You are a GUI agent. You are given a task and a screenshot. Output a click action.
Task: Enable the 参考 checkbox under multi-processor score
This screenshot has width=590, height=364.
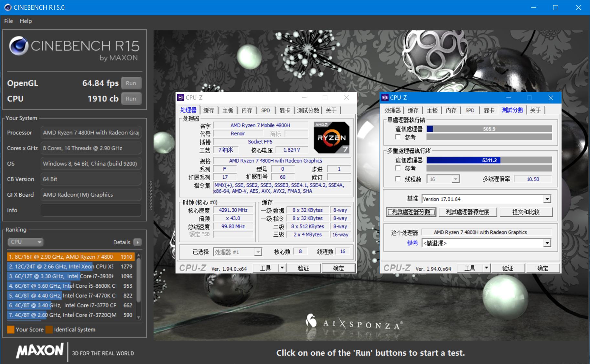coord(398,168)
